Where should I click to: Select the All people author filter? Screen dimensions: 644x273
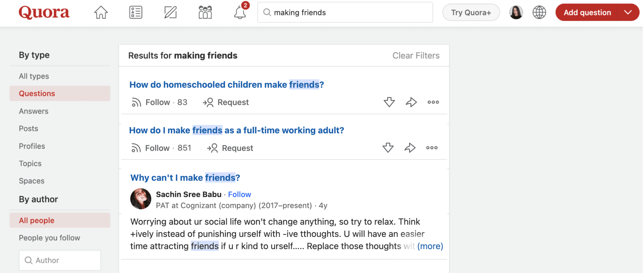(36, 221)
